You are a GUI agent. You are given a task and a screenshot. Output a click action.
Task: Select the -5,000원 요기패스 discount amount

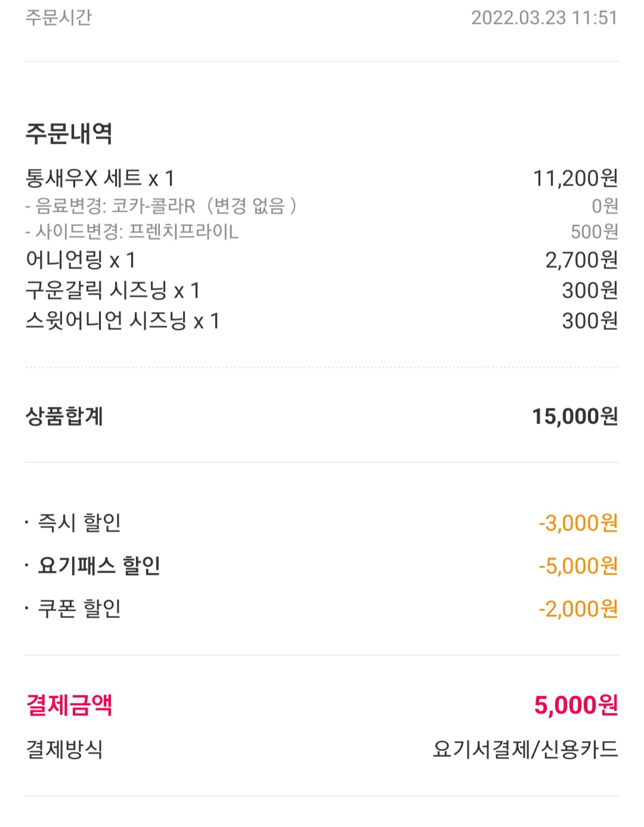coord(578,566)
